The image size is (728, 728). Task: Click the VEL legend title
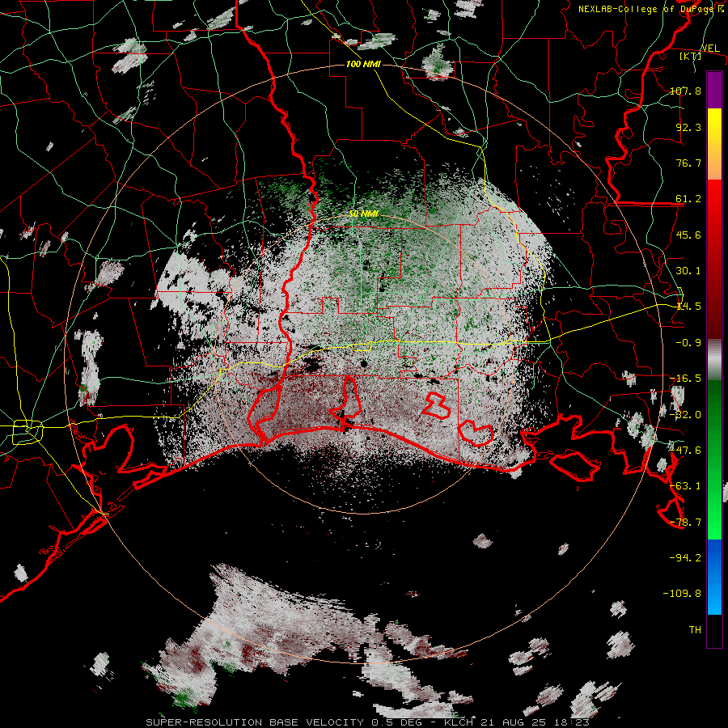(x=710, y=48)
